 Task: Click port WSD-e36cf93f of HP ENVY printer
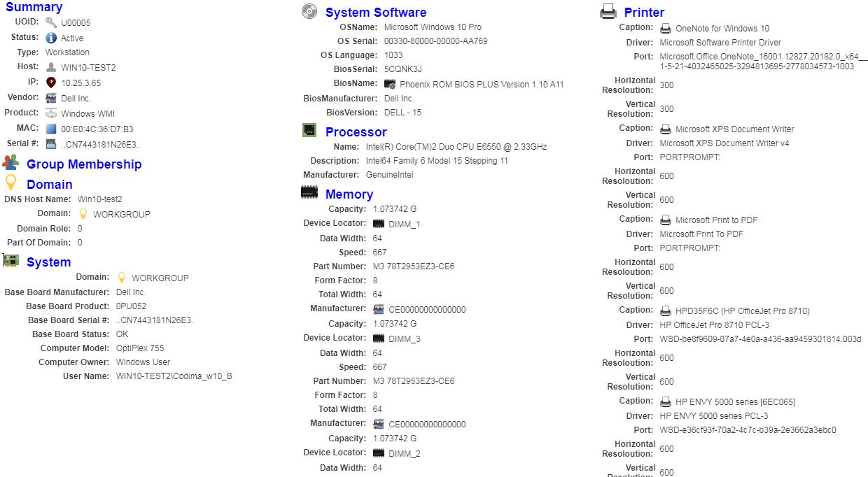tap(748, 430)
